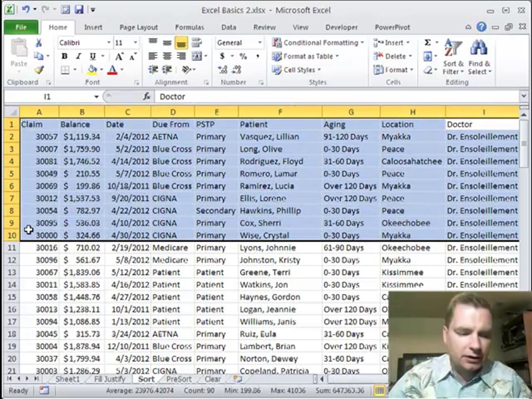The height and width of the screenshot is (399, 532).
Task: Click Merge & Center icon
Action: pos(197,57)
